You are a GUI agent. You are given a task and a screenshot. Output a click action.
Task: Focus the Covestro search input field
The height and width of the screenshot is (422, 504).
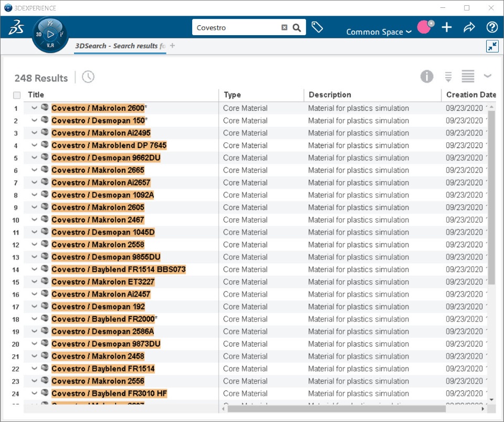coord(237,28)
